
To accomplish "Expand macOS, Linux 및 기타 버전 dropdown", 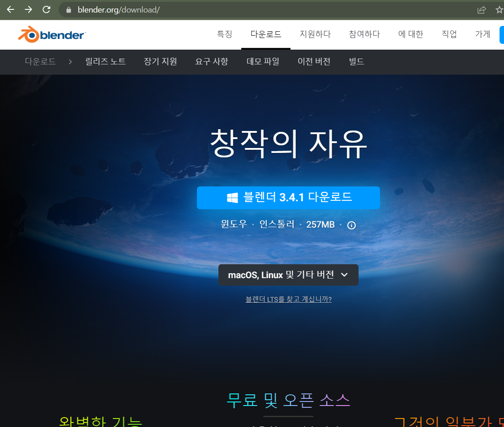I will pyautogui.click(x=288, y=275).
